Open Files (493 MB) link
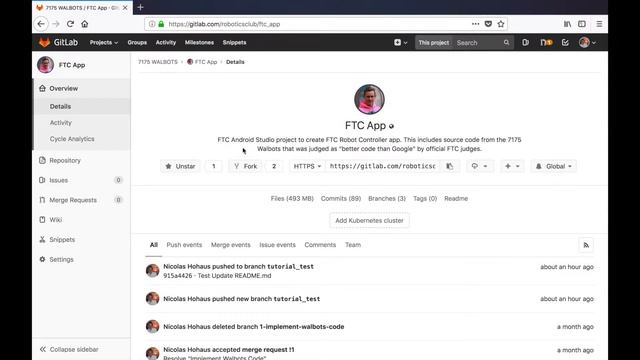The width and height of the screenshot is (640, 360). pos(292,198)
